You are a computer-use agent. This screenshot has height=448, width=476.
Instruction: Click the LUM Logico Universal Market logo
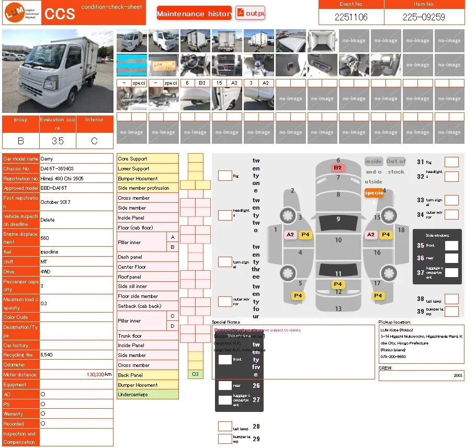coord(22,13)
